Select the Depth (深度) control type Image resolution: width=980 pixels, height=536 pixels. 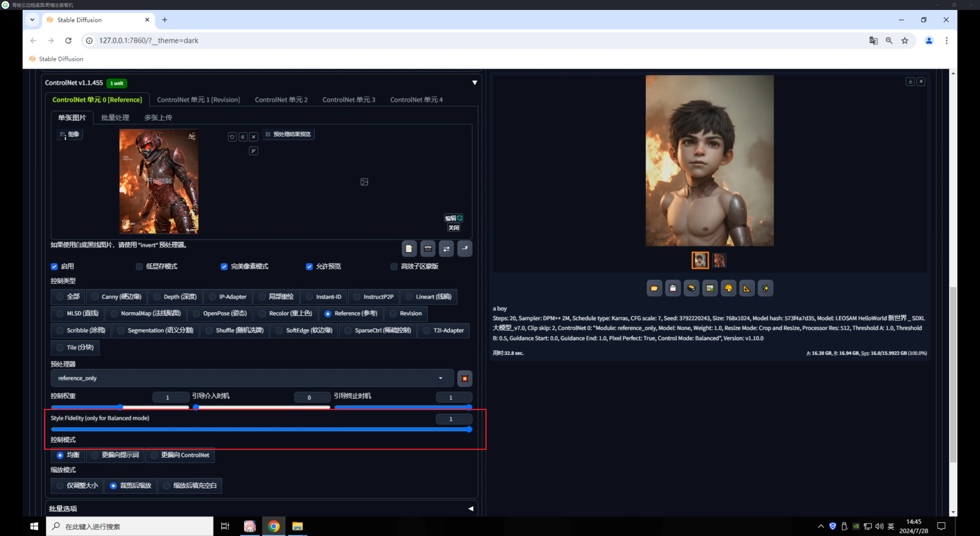click(175, 297)
